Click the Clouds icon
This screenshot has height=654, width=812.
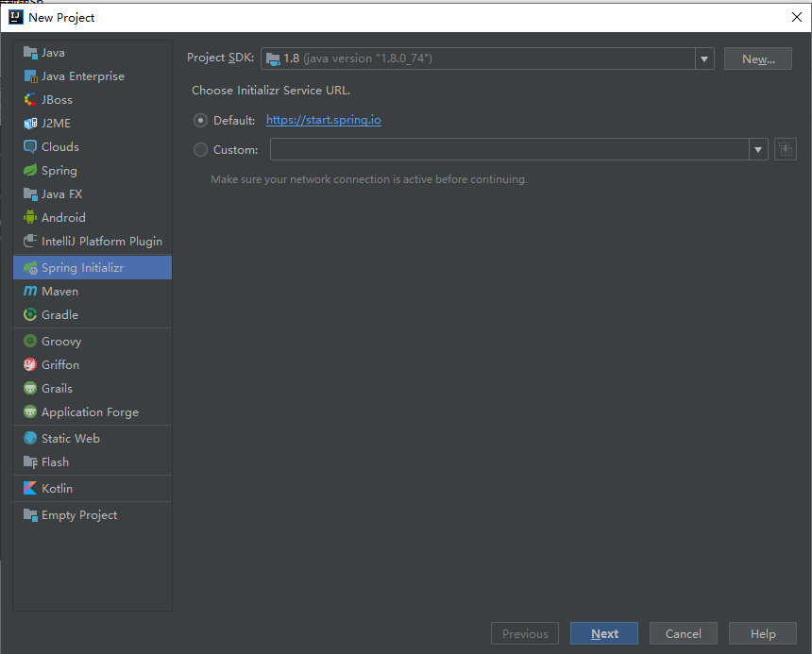30,147
